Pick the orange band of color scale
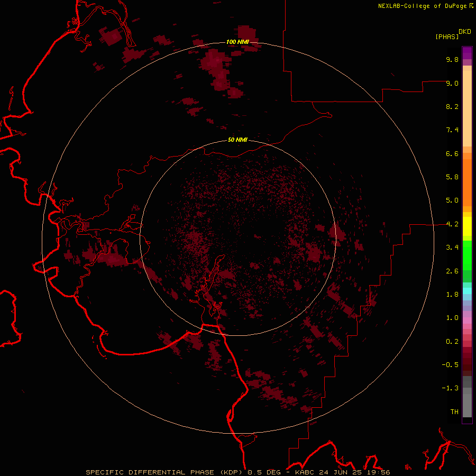476x476 pixels. pos(467,182)
